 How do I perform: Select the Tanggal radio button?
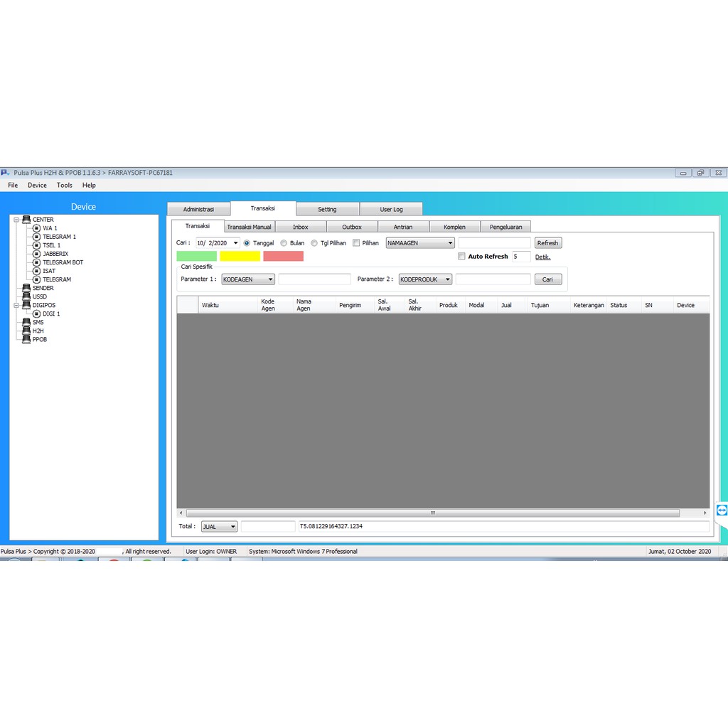247,243
